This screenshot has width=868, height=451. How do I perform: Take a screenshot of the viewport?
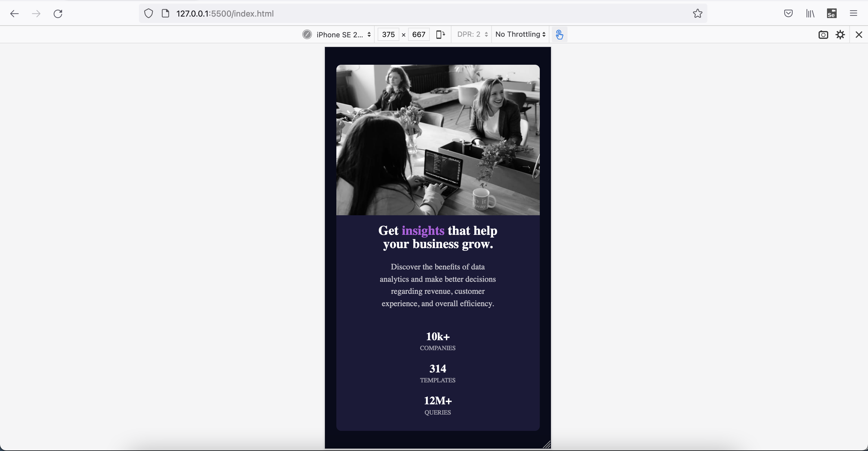pos(823,34)
